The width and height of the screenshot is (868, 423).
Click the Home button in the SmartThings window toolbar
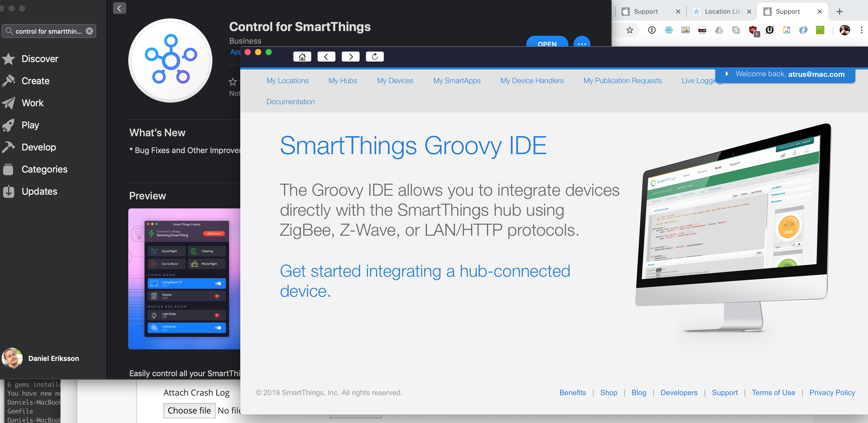[302, 57]
